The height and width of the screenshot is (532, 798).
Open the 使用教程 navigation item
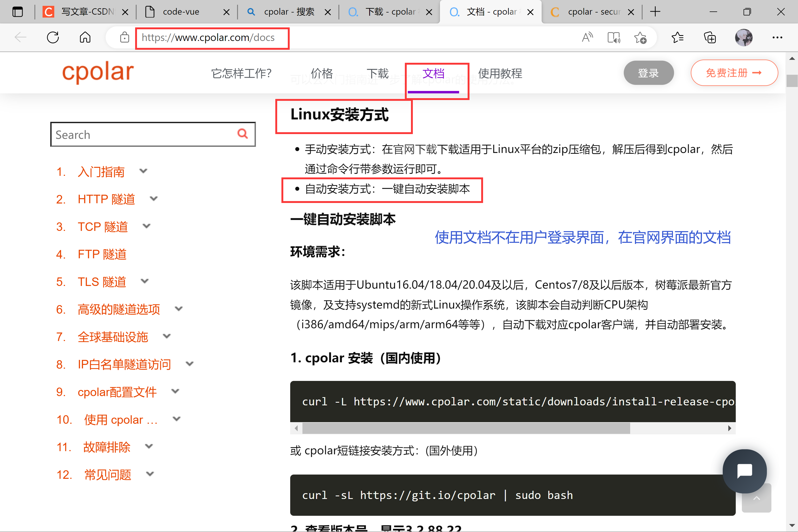[500, 73]
